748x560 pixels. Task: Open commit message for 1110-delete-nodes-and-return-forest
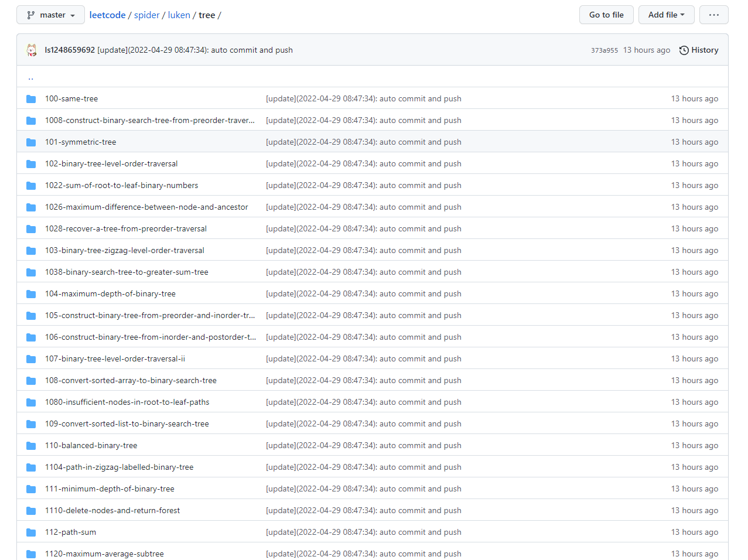point(363,511)
